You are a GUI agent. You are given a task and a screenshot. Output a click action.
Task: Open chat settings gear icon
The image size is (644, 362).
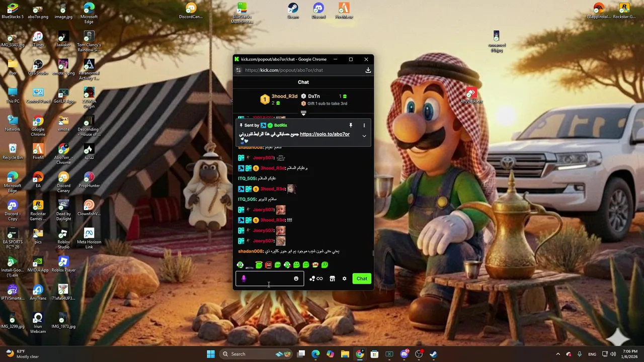[x=344, y=279]
